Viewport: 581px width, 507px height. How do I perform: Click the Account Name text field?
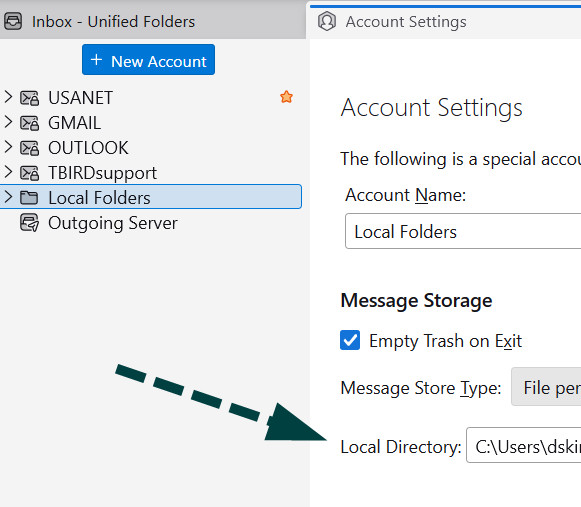463,231
